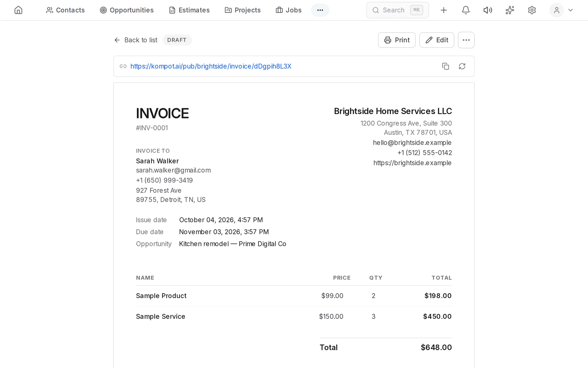Click the user avatar icon
Viewport: 588px width, 368px height.
(556, 10)
